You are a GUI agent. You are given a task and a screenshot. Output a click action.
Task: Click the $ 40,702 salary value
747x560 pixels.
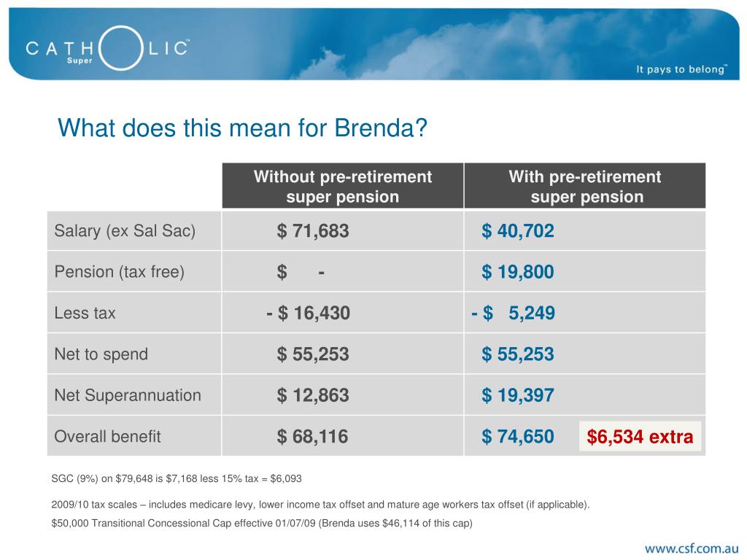(518, 231)
